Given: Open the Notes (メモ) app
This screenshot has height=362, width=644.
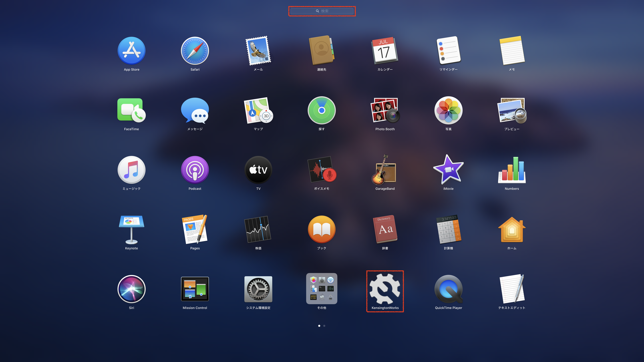Looking at the screenshot, I should click(x=512, y=51).
